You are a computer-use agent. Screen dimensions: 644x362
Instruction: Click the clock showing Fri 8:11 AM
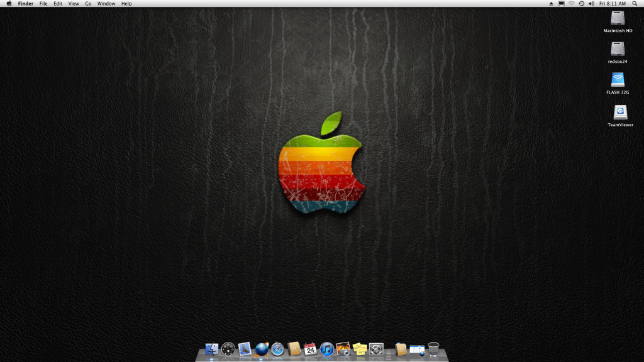tap(613, 4)
